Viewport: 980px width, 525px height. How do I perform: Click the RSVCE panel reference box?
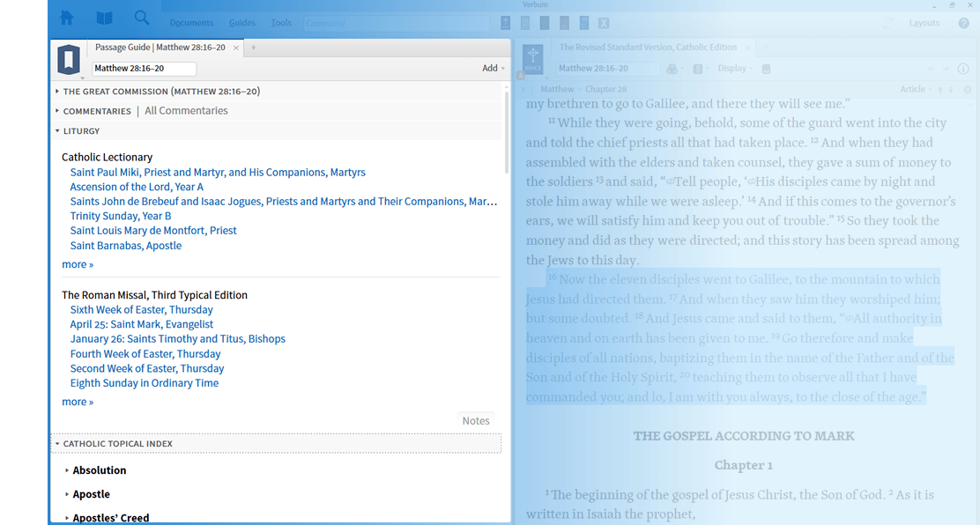click(x=607, y=68)
